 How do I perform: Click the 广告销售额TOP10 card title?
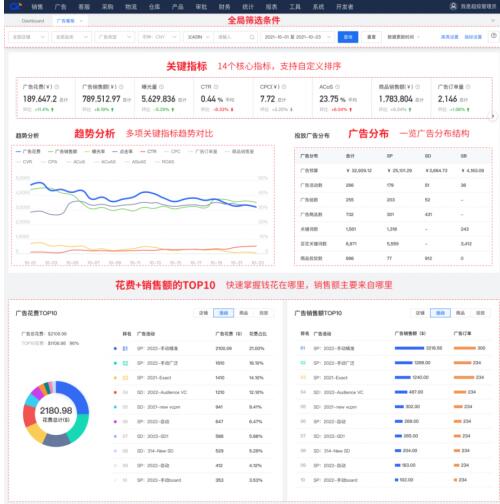(x=318, y=313)
